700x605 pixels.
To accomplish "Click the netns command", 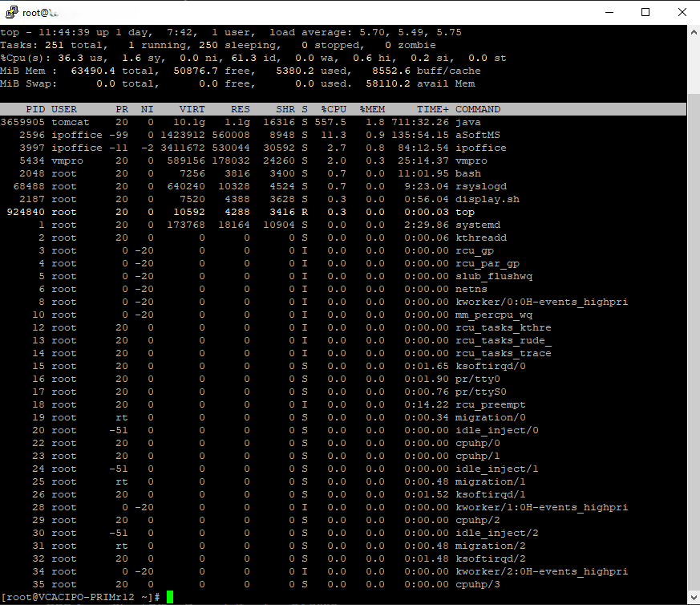I will (471, 289).
